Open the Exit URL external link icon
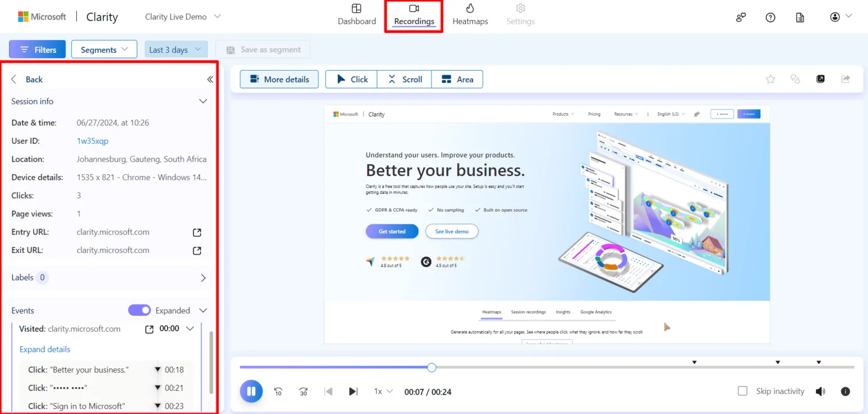This screenshot has width=868, height=414. pyautogui.click(x=197, y=251)
